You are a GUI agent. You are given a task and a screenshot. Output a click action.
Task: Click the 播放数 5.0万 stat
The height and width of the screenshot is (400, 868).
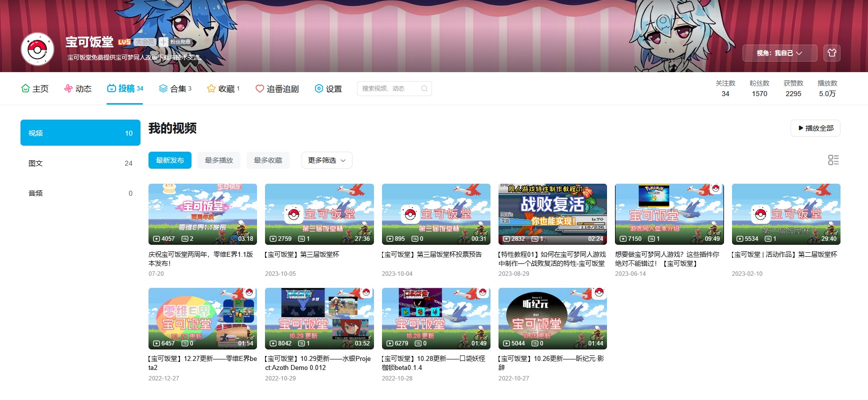(x=827, y=89)
